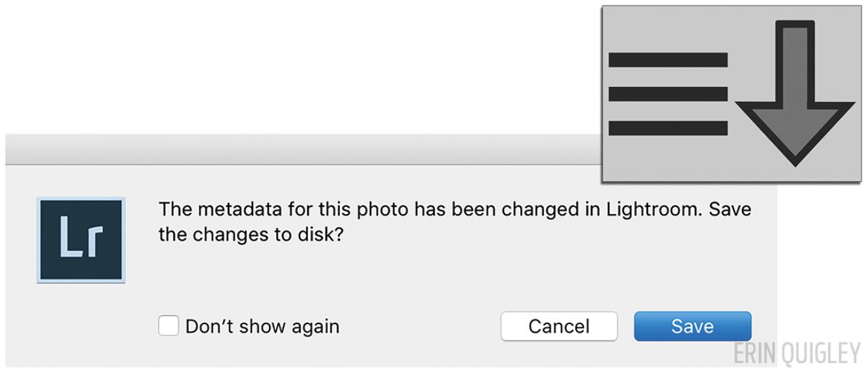The height and width of the screenshot is (371, 868).
Task: Click the top horizontal line in metadata badge
Action: click(668, 60)
